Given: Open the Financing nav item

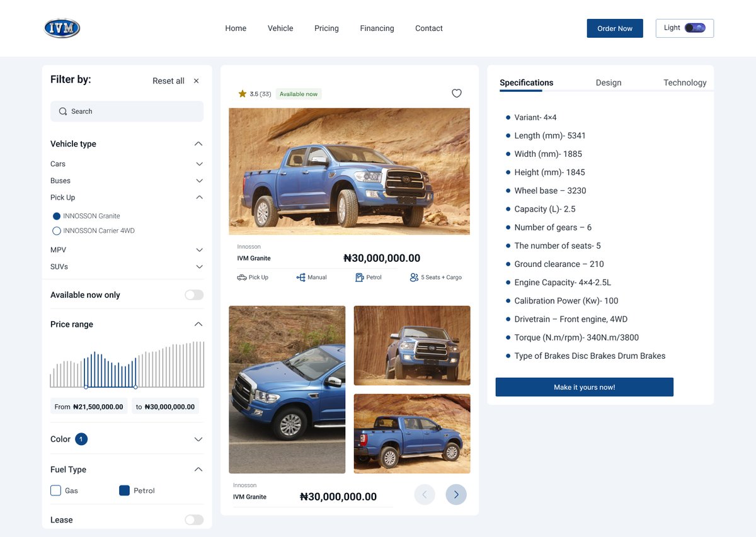Looking at the screenshot, I should [377, 28].
